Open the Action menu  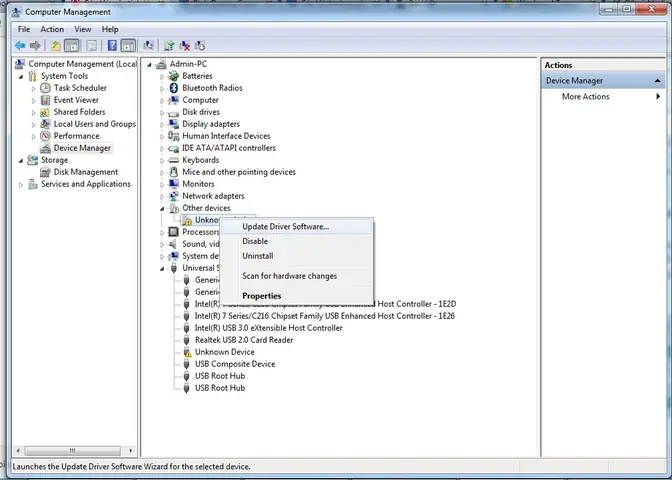[52, 29]
